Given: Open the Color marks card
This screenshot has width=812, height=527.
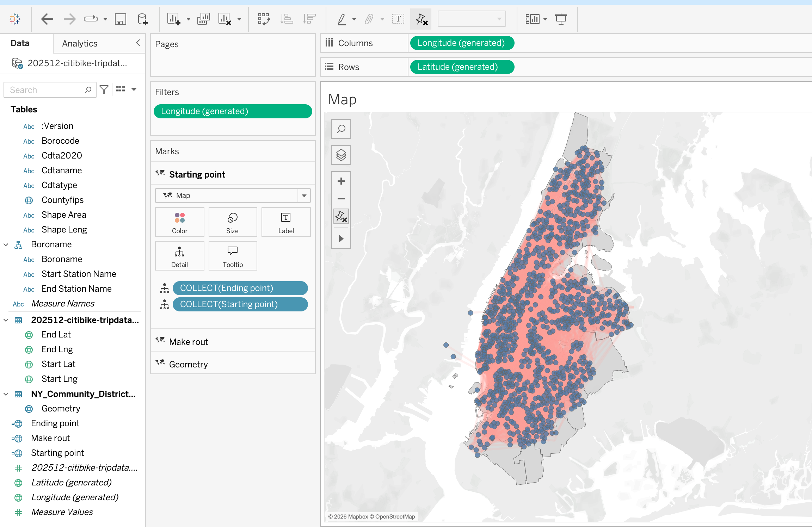Looking at the screenshot, I should pyautogui.click(x=179, y=222).
